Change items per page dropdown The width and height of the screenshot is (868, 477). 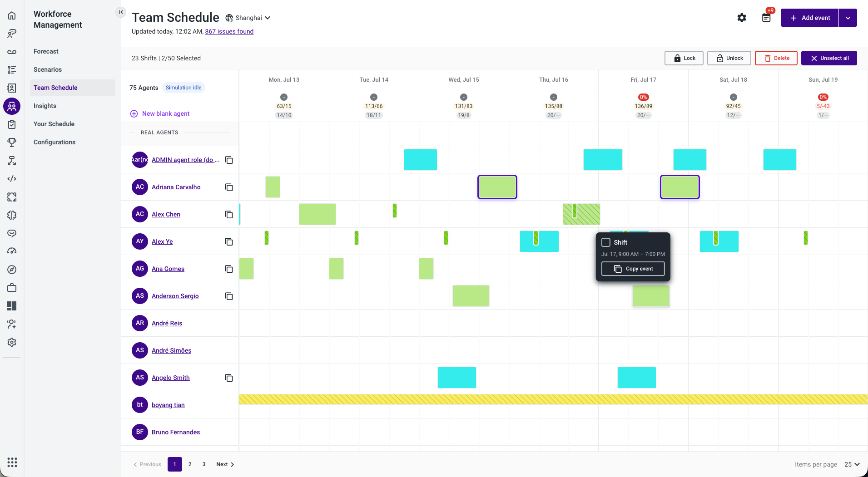852,464
